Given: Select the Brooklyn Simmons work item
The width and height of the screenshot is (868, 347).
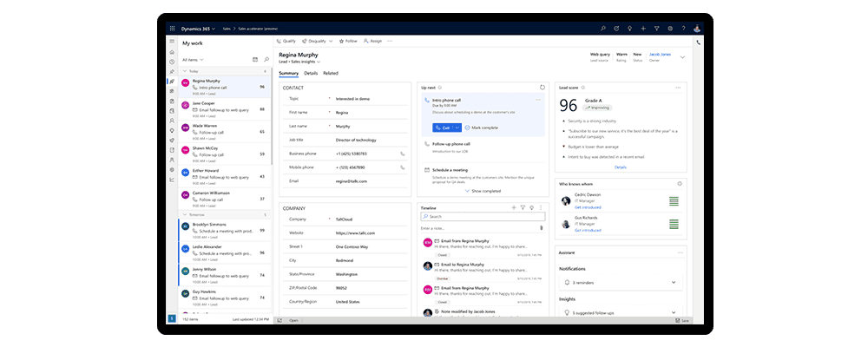Looking at the screenshot, I should [224, 230].
